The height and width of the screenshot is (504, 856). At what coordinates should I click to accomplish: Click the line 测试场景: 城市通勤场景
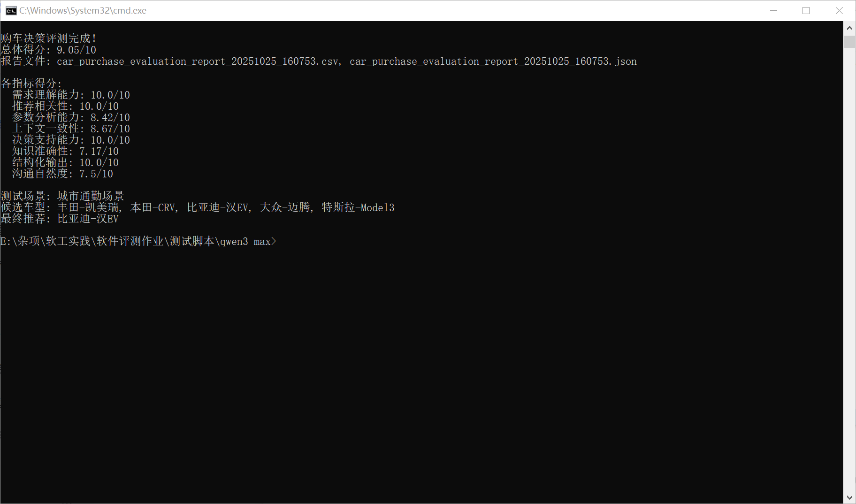point(62,196)
